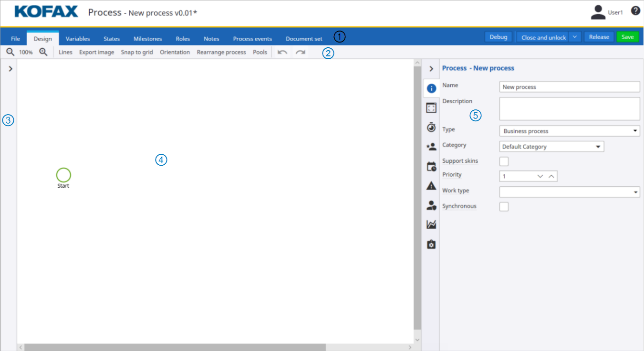The width and height of the screenshot is (644, 351).
Task: Switch to the Variables tab
Action: click(78, 39)
